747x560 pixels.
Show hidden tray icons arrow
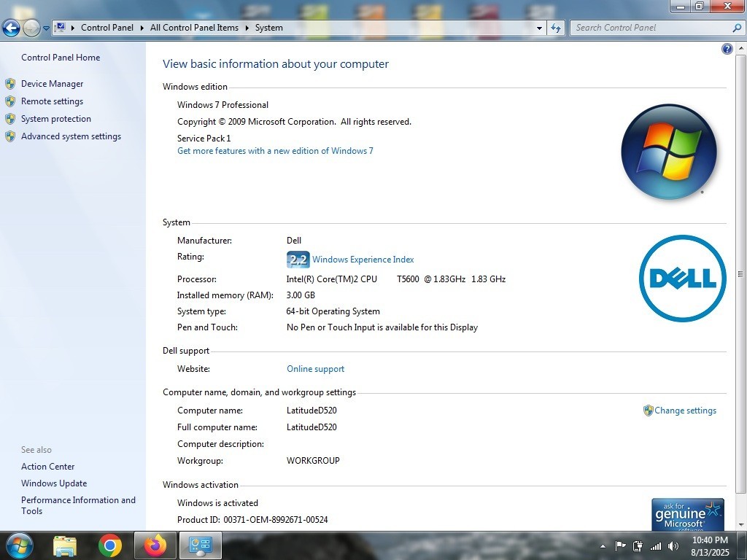pyautogui.click(x=603, y=546)
